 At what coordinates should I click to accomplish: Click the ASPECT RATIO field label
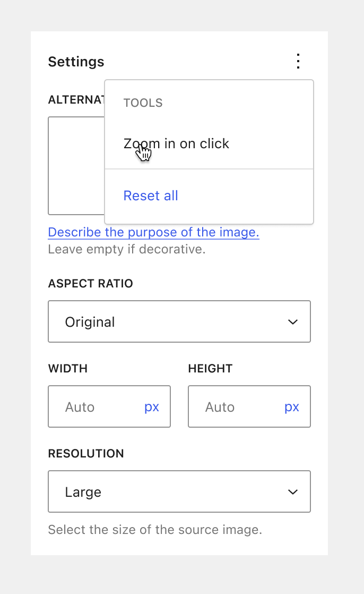coord(90,284)
